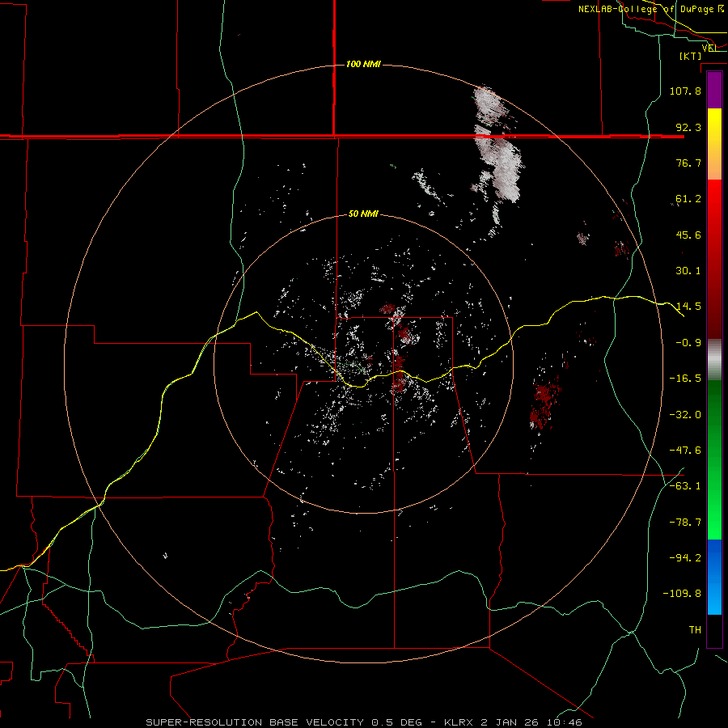Click the 76.7 scale value
This screenshot has height=728, width=728.
[x=688, y=163]
